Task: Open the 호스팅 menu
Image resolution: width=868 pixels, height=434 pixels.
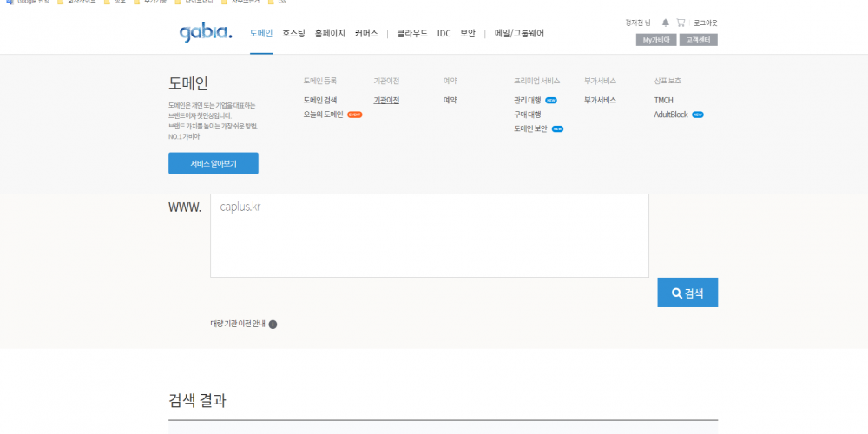Action: [x=293, y=33]
